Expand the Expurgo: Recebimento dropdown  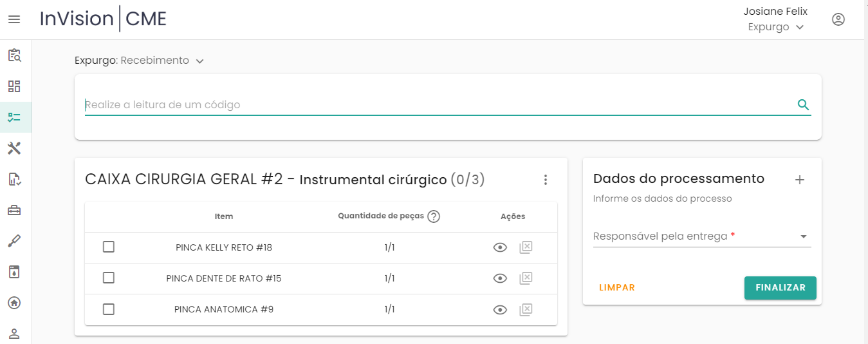140,61
